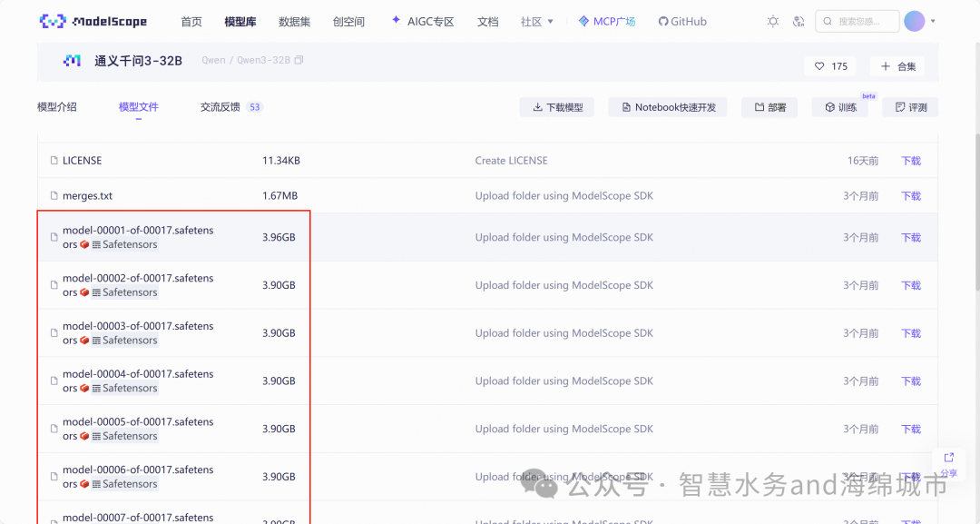Download model-00004 via 下载 link
This screenshot has height=524, width=980.
911,381
